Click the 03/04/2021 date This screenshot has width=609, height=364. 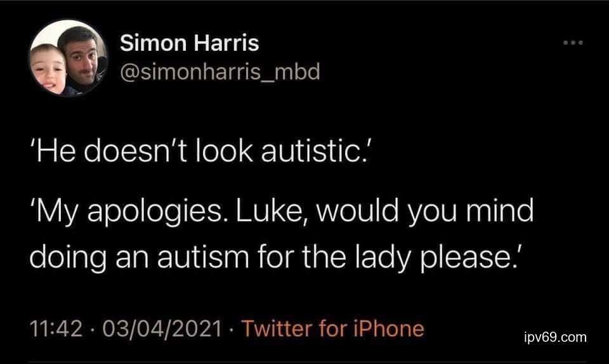[x=162, y=328]
